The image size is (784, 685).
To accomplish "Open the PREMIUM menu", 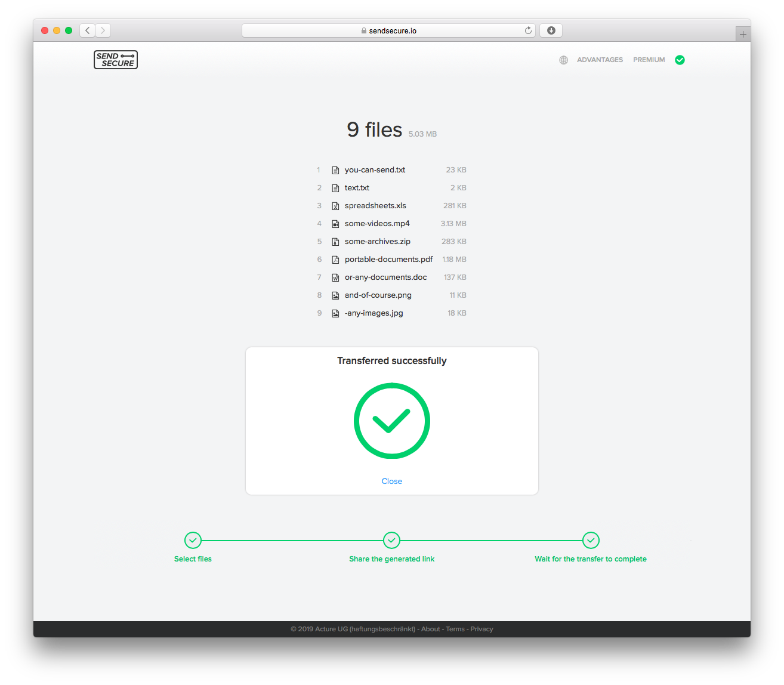I will click(649, 60).
